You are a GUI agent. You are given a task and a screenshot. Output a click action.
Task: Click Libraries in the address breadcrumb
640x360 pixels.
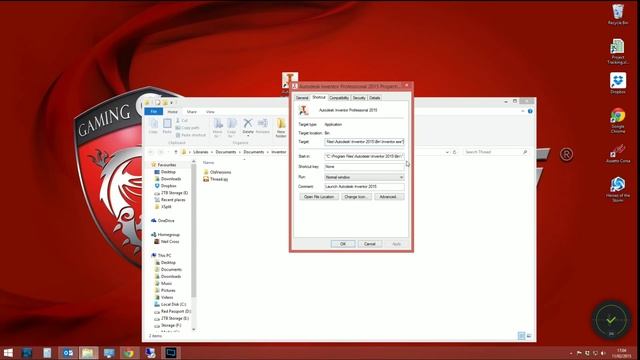pyautogui.click(x=200, y=152)
